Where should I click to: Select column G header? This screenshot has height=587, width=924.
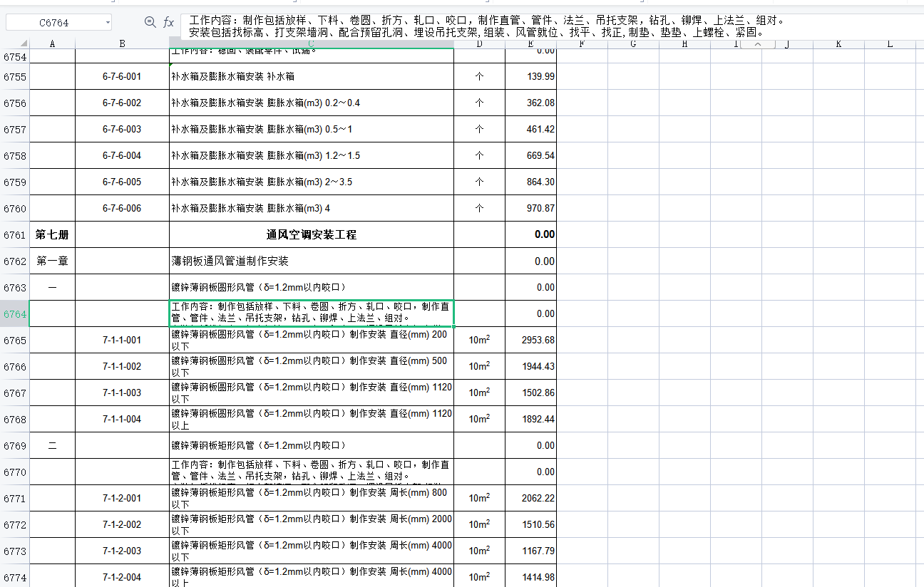point(633,44)
